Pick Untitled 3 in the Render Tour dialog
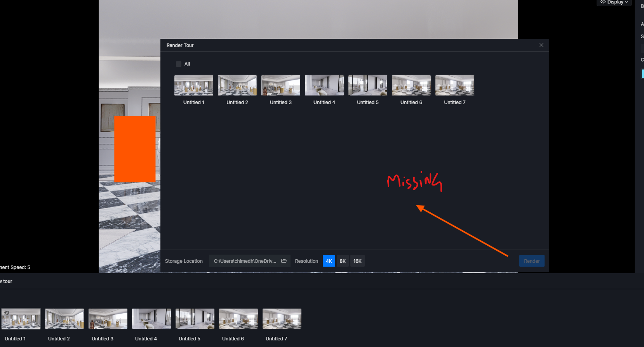The image size is (644, 347). tap(281, 85)
